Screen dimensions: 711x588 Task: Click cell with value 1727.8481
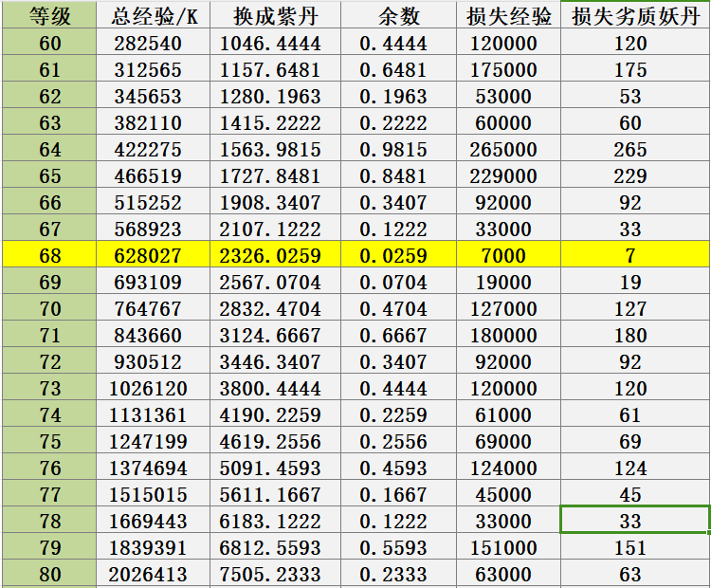click(275, 175)
